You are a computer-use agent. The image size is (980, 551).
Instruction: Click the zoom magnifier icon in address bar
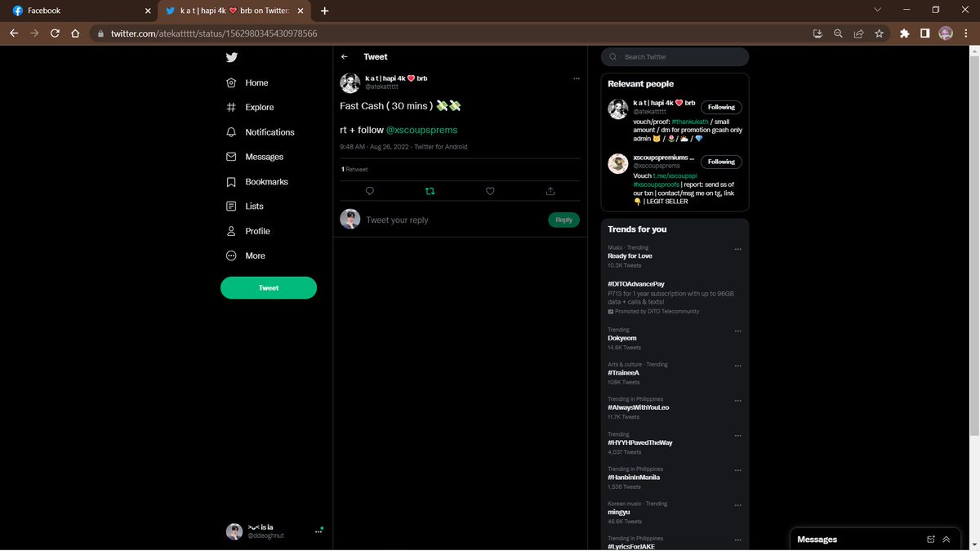coord(838,33)
